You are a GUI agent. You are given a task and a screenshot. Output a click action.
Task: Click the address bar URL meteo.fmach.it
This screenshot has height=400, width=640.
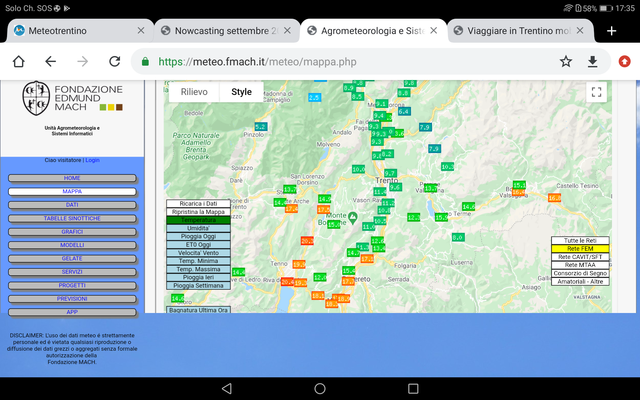coord(257,62)
